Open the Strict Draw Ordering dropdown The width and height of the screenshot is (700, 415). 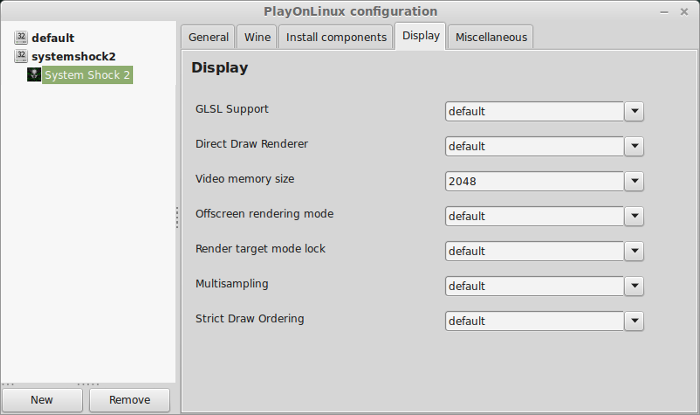pyautogui.click(x=634, y=321)
